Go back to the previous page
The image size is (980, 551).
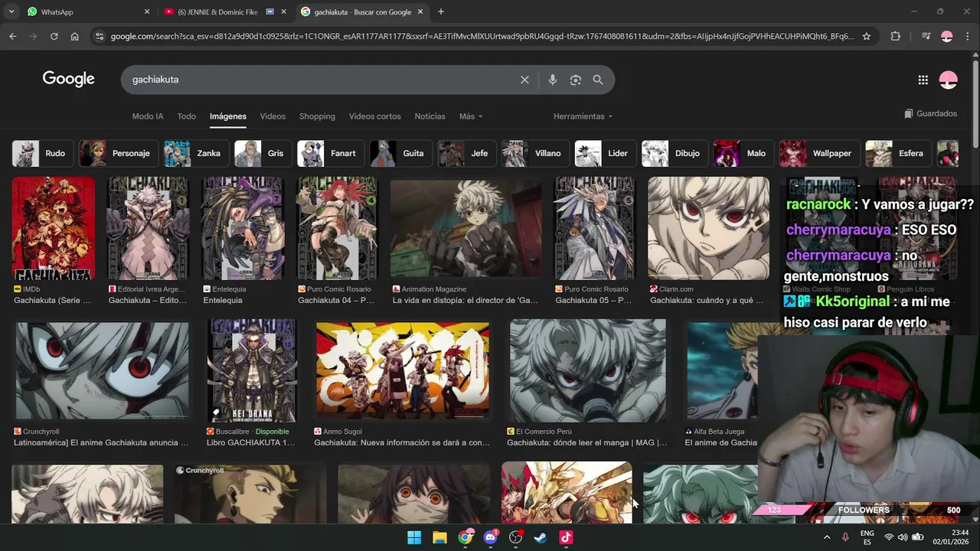(12, 36)
